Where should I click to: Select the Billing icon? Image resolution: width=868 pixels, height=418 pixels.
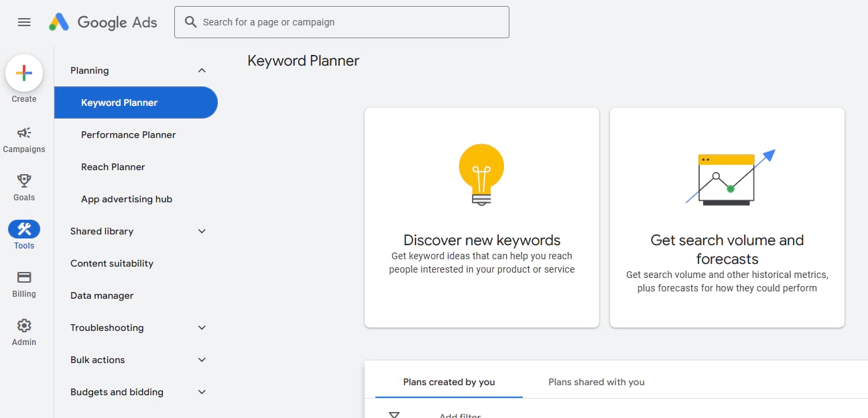[23, 277]
